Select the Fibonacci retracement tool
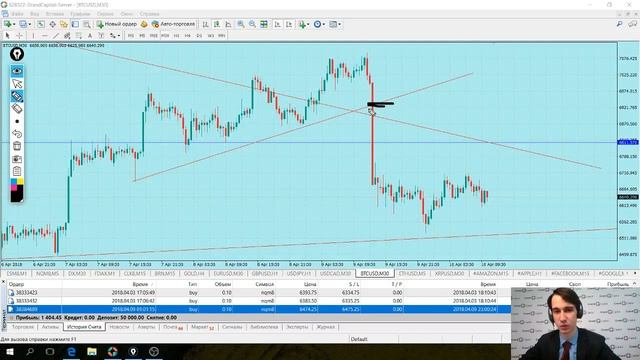 (x=78, y=36)
